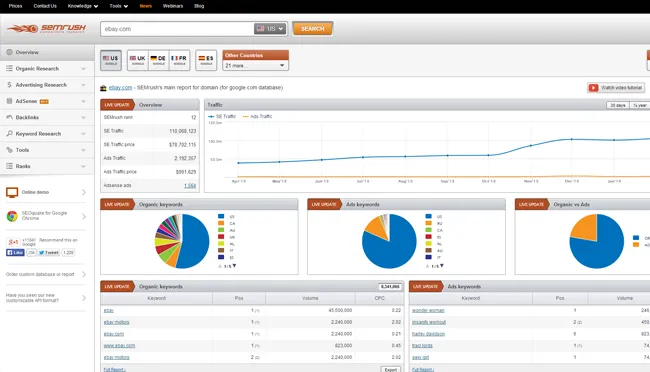
Task: Click the Organic Research list icon
Action: (9, 68)
